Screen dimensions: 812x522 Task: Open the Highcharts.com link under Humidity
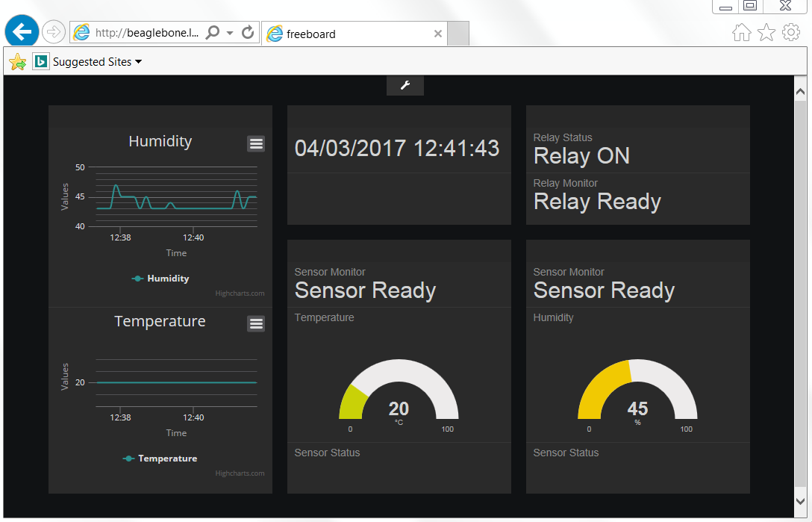240,293
